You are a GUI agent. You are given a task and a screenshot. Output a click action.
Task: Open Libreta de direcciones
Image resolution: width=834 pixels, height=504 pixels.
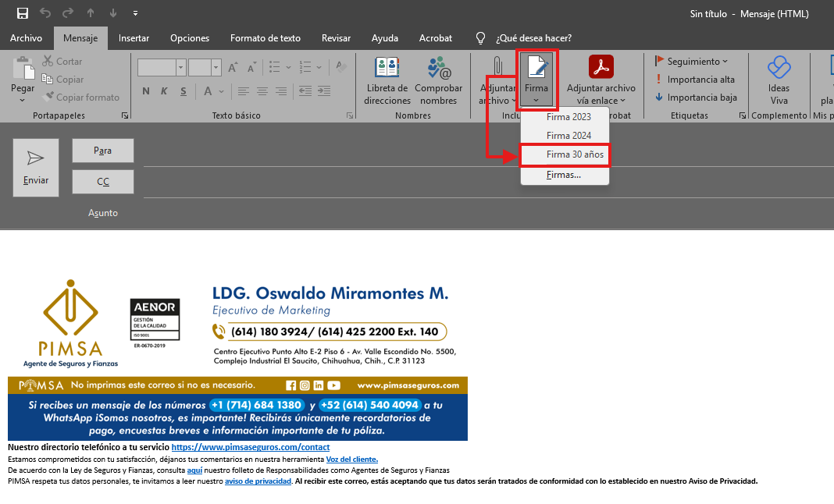387,80
